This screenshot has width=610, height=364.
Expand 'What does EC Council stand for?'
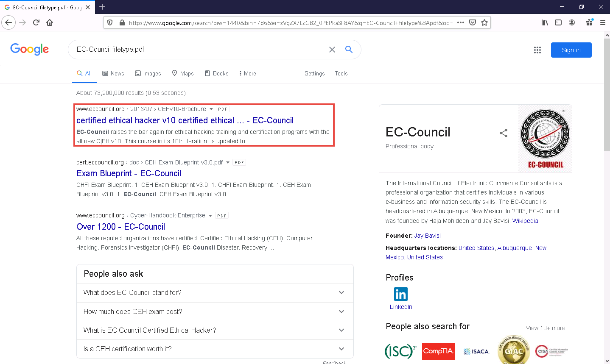(x=215, y=292)
